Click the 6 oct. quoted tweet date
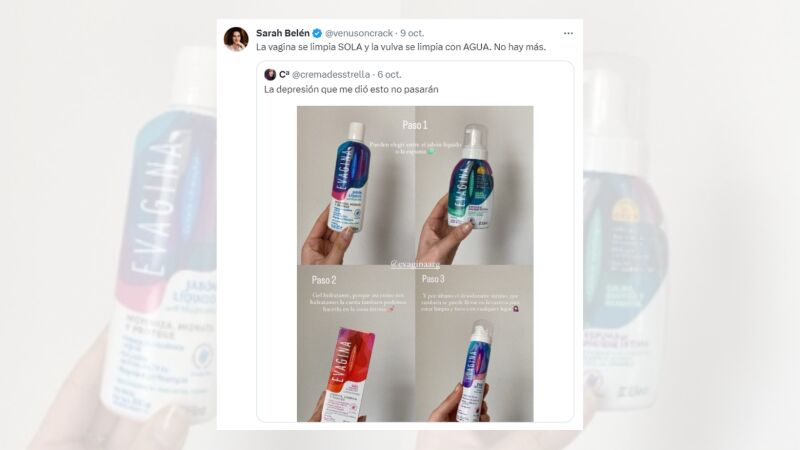The width and height of the screenshot is (800, 450). point(389,74)
